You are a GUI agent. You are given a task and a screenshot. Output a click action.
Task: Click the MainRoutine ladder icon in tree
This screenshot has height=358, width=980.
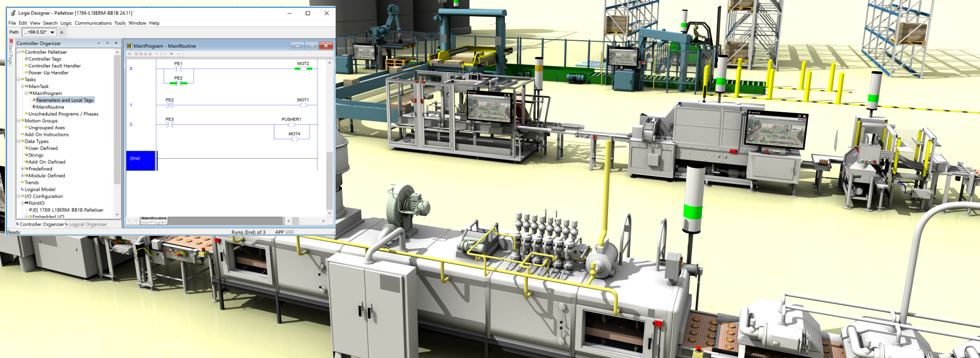tap(34, 107)
